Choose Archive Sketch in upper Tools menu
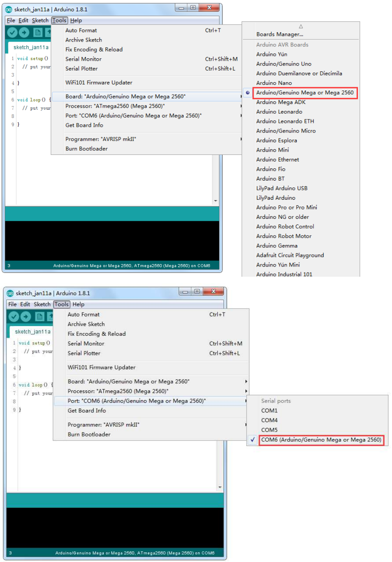 (x=146, y=40)
